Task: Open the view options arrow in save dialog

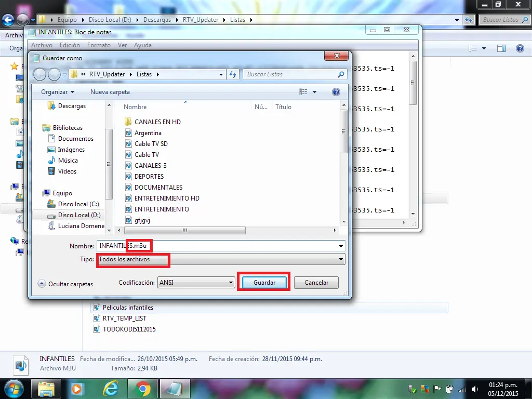Action: (x=314, y=92)
